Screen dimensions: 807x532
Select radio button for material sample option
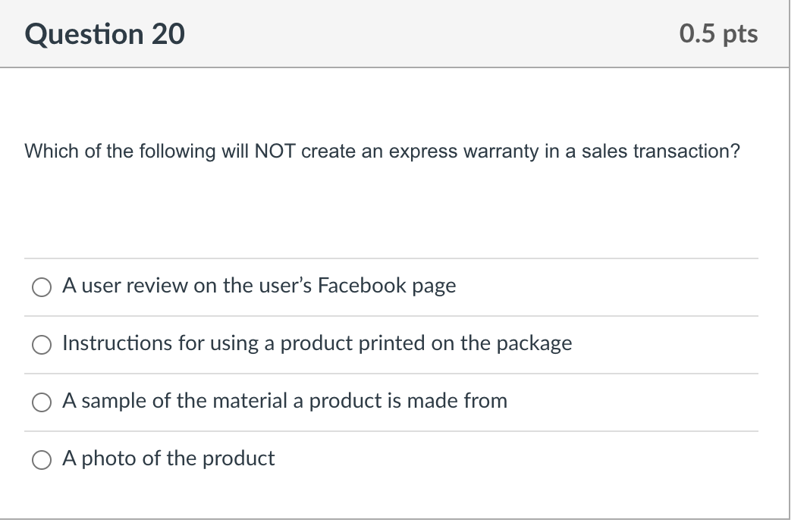click(x=40, y=402)
